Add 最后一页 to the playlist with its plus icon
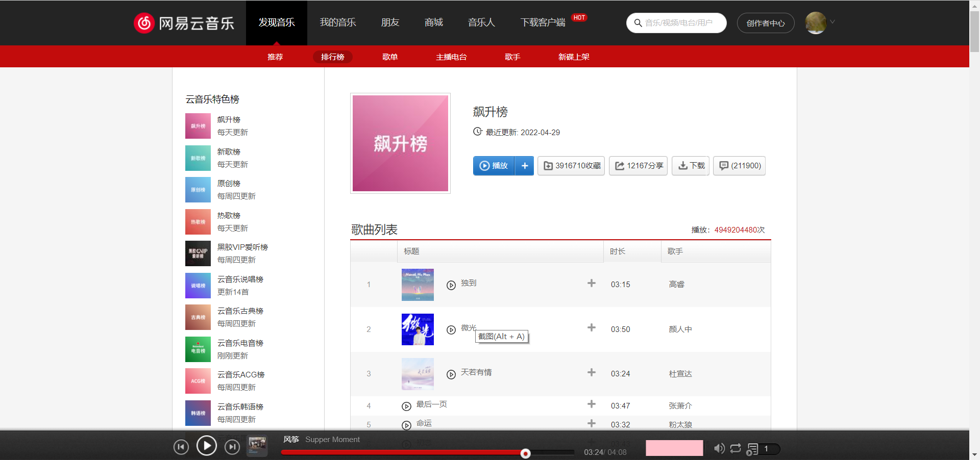Screen dimensions: 980x460 click(x=592, y=404)
